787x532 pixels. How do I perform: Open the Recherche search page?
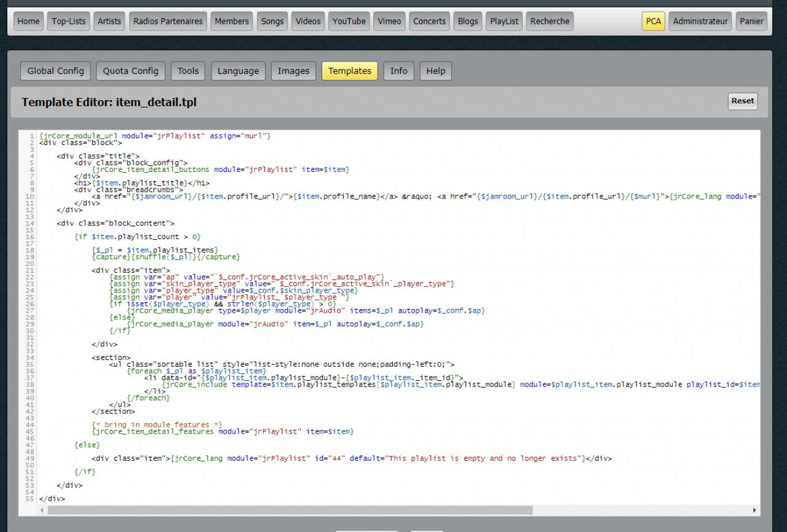[x=550, y=21]
